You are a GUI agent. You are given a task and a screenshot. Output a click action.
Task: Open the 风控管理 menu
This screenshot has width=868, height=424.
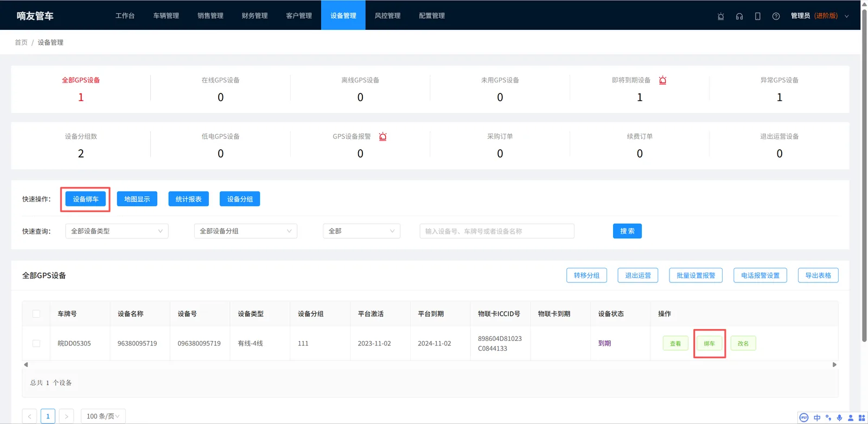(x=387, y=16)
